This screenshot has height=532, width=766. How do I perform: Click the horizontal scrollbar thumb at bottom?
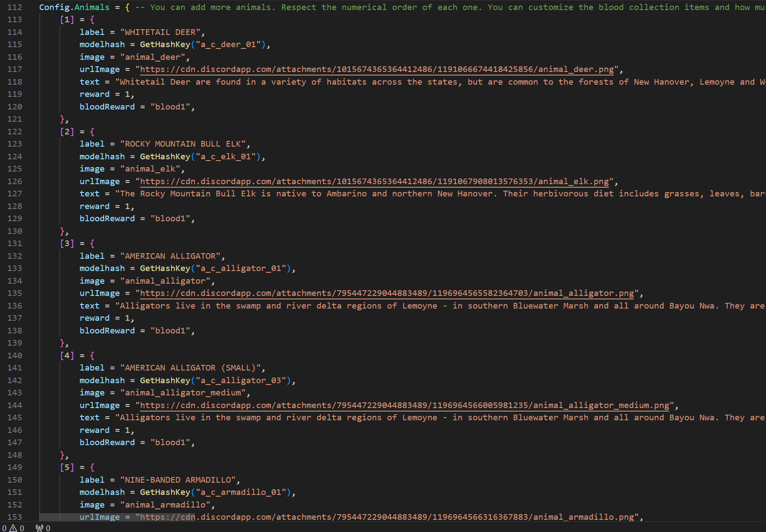point(117,517)
